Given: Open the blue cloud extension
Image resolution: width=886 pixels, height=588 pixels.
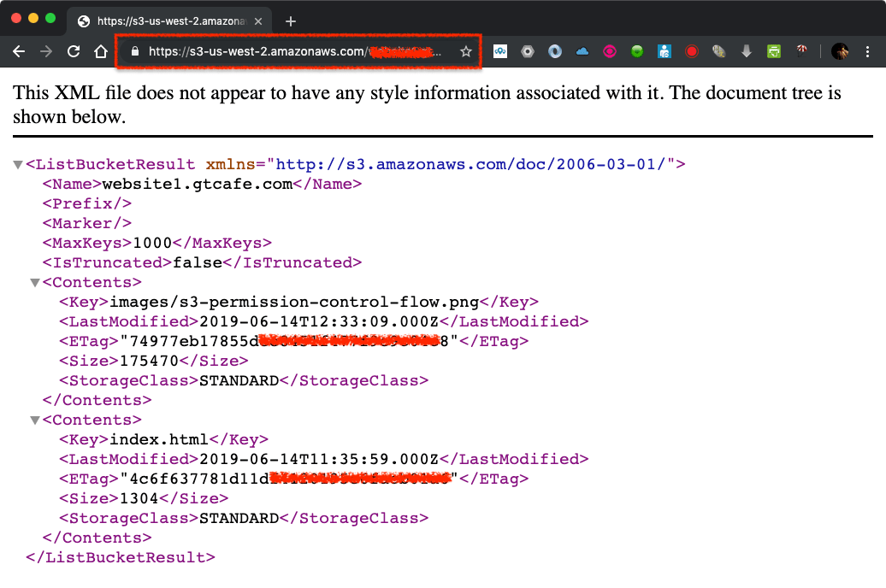Looking at the screenshot, I should click(582, 51).
